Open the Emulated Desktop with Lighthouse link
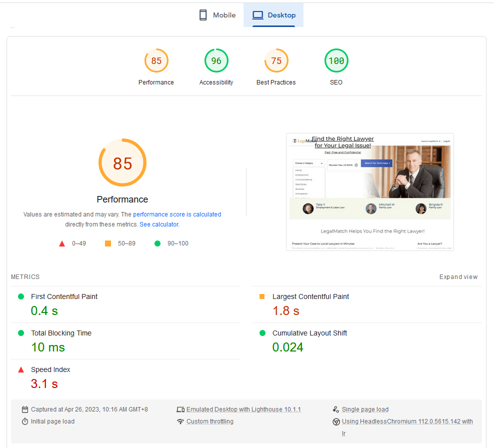Image resolution: width=494 pixels, height=448 pixels. (x=243, y=409)
